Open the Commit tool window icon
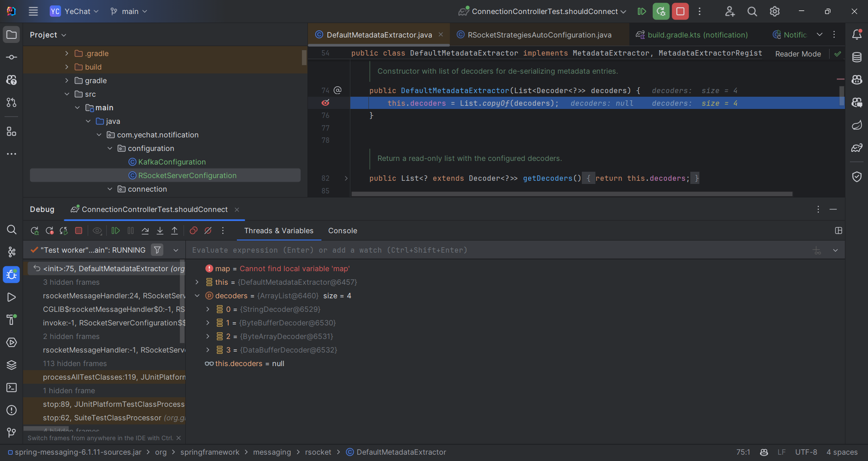Viewport: 868px width, 461px height. click(12, 57)
